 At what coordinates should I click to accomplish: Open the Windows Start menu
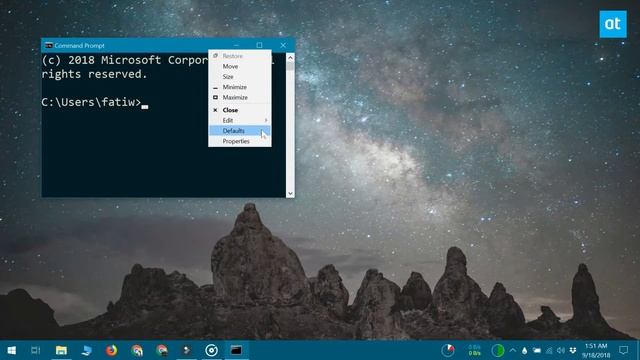[11, 350]
